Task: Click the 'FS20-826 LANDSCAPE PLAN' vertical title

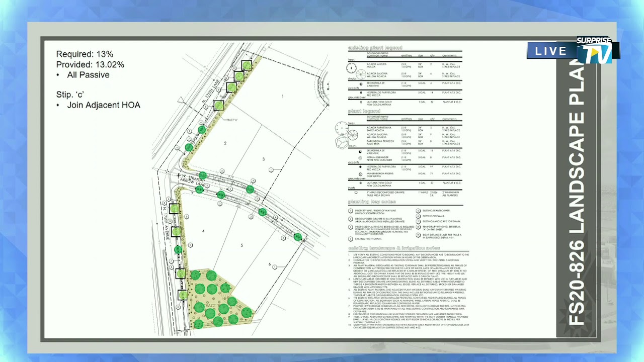Action: pos(576,191)
